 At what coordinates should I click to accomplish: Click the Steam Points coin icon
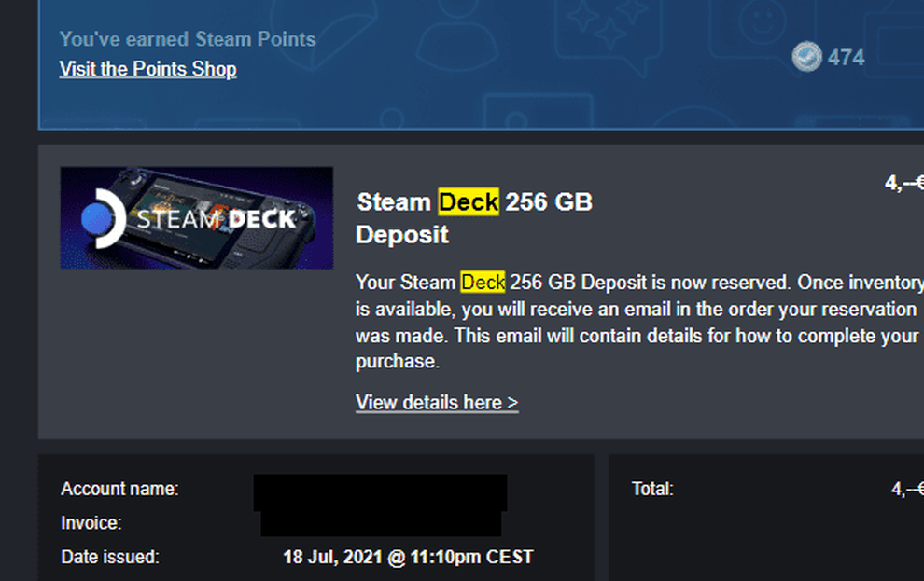tap(806, 57)
